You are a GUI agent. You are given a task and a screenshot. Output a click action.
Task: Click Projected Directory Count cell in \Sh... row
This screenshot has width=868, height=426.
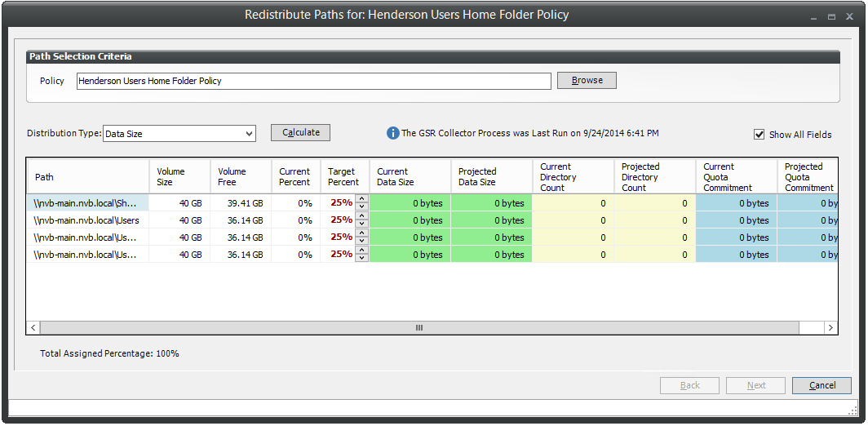(x=655, y=203)
